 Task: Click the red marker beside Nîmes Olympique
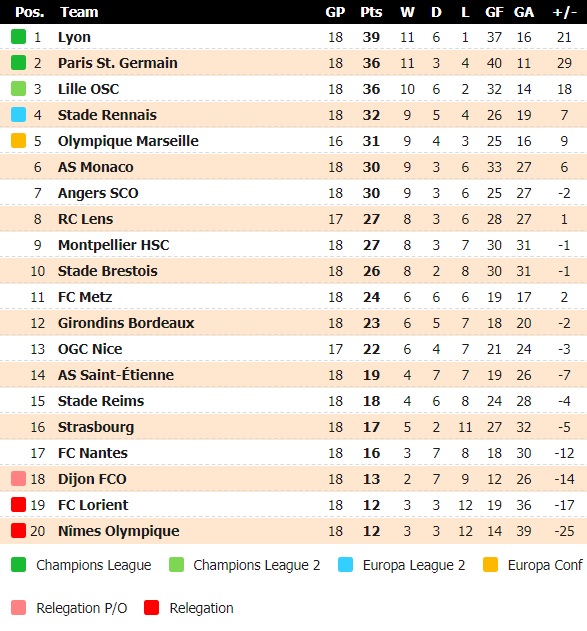click(x=19, y=530)
